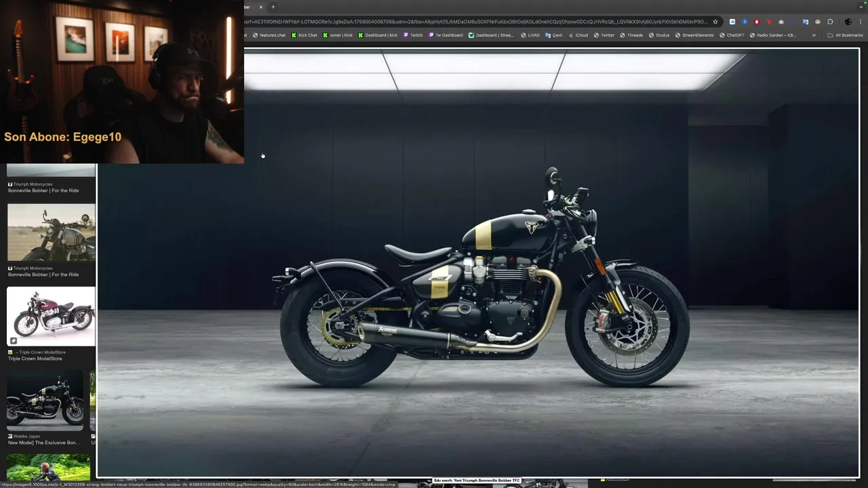
Task: Click the red arrow extension icon
Action: [x=769, y=22]
